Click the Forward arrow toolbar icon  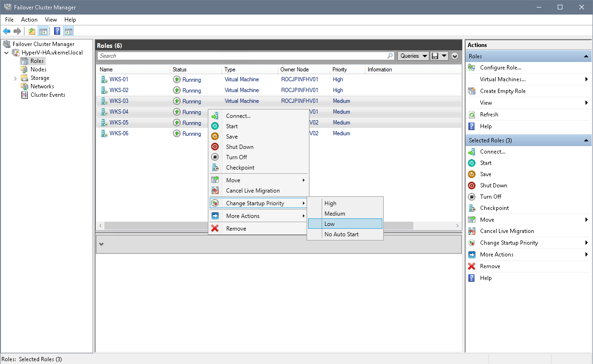(17, 31)
